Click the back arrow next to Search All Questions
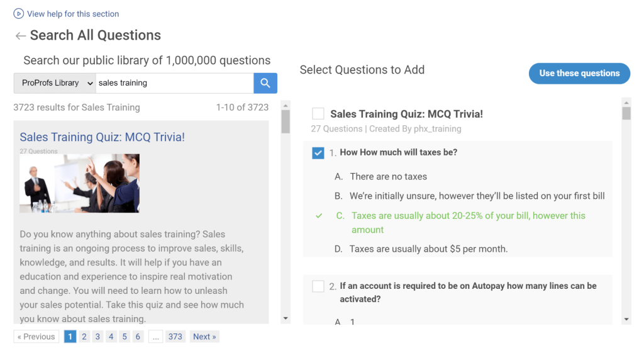The width and height of the screenshot is (644, 353). [x=21, y=36]
